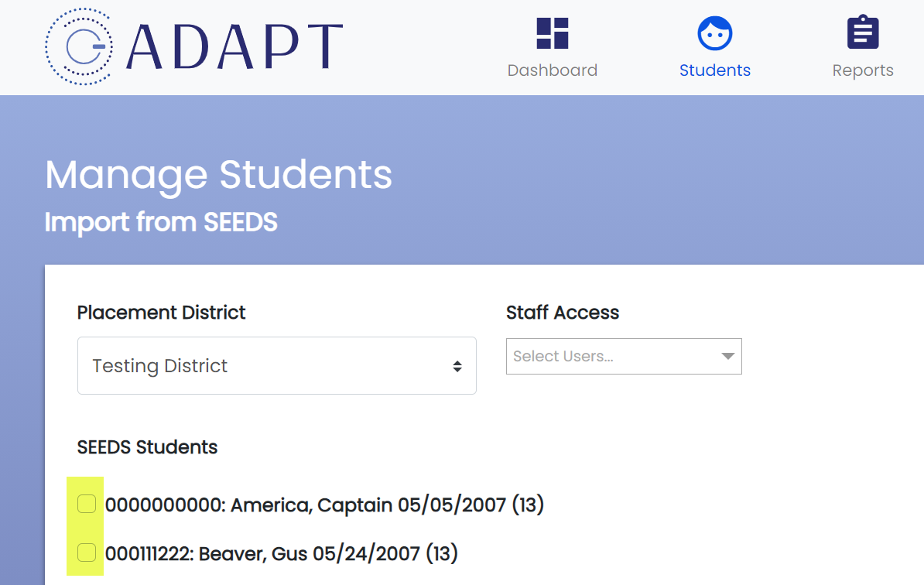Click the SEEDS Students section label
The height and width of the screenshot is (585, 924).
147,447
